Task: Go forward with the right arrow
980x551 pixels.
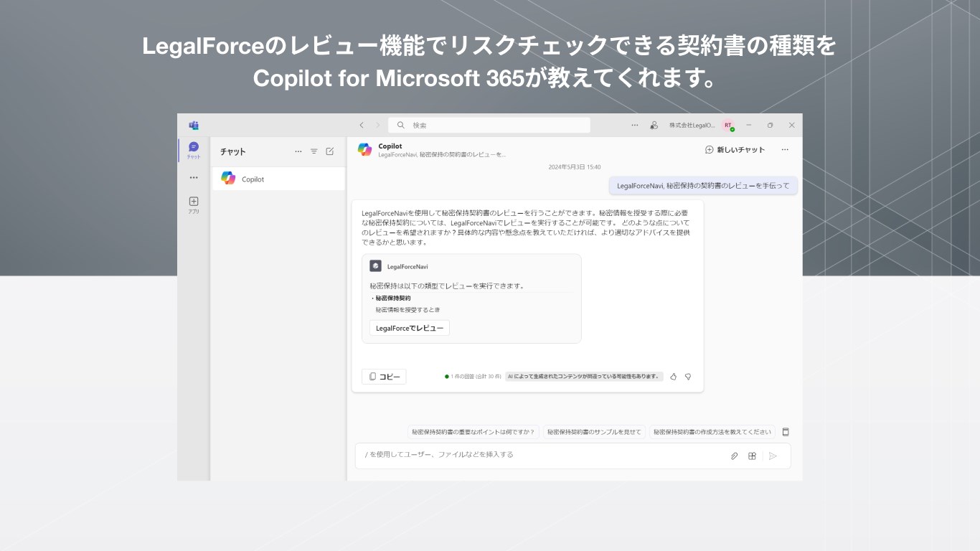Action: pos(378,125)
